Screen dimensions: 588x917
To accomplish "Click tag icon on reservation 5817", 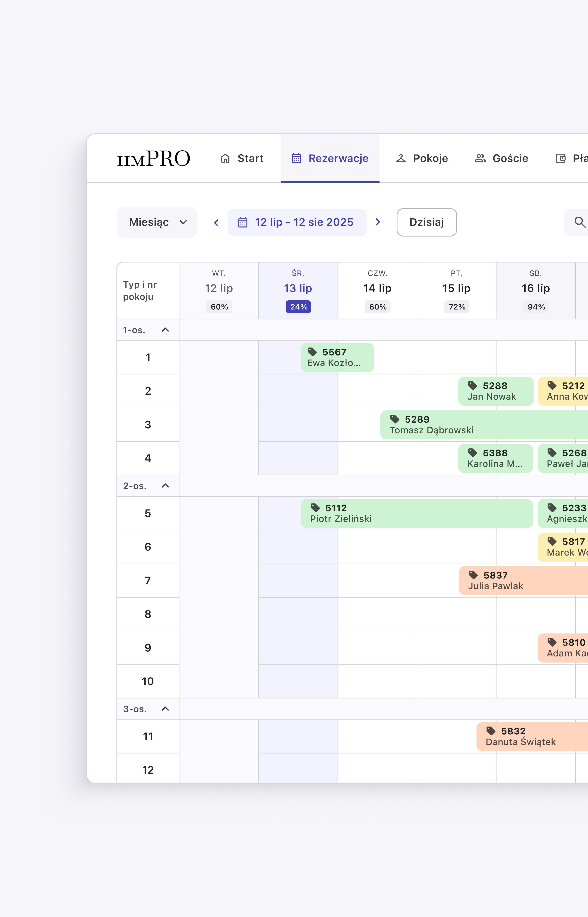I will click(552, 541).
